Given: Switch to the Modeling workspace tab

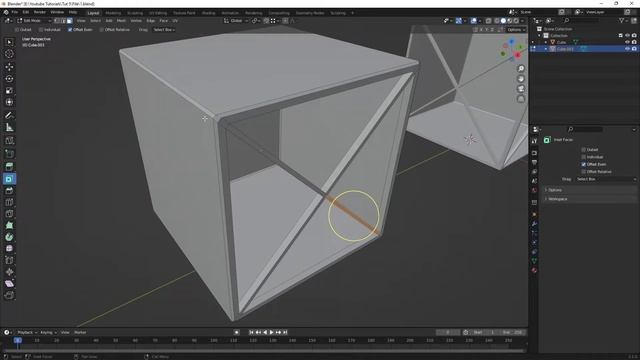Looking at the screenshot, I should coord(113,13).
